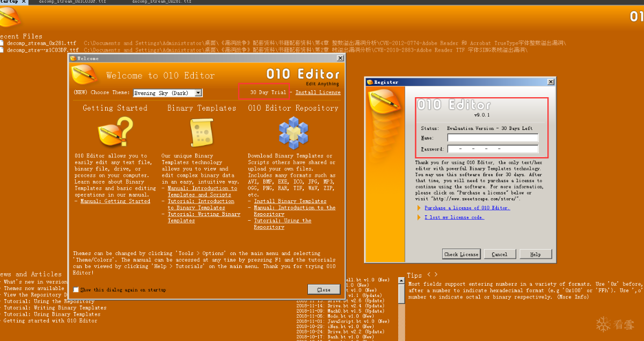Open Tutorial: Introduction to Binary Templates link

201,205
